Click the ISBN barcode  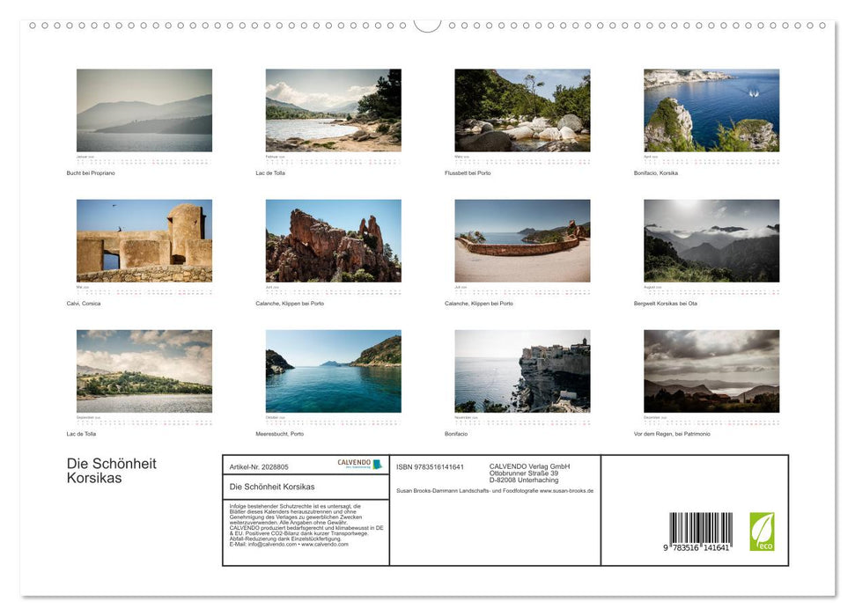point(700,532)
